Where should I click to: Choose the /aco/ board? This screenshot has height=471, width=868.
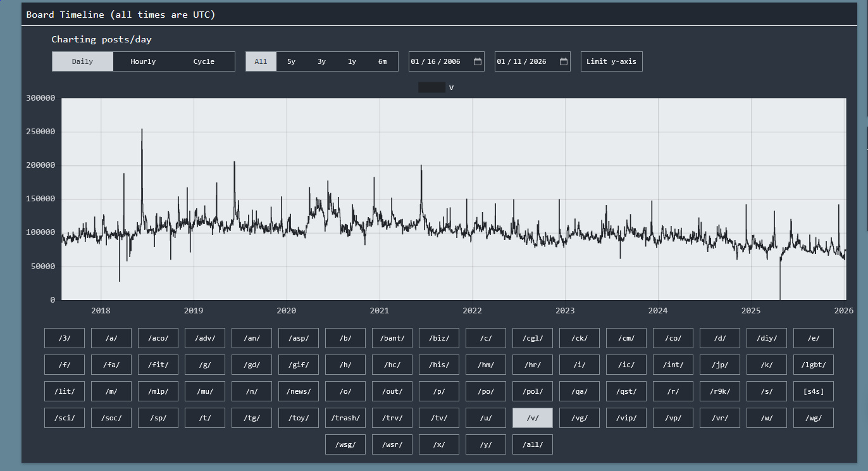[158, 338]
